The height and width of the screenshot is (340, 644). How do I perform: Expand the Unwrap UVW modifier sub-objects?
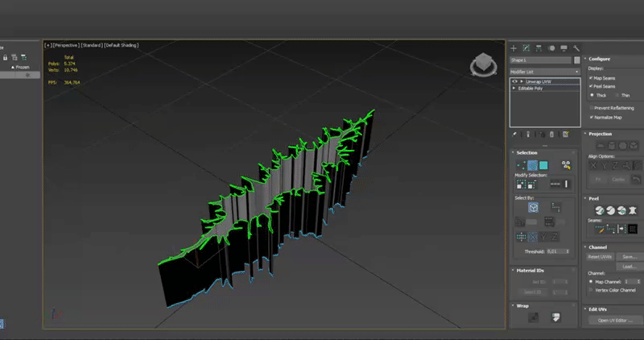[522, 81]
